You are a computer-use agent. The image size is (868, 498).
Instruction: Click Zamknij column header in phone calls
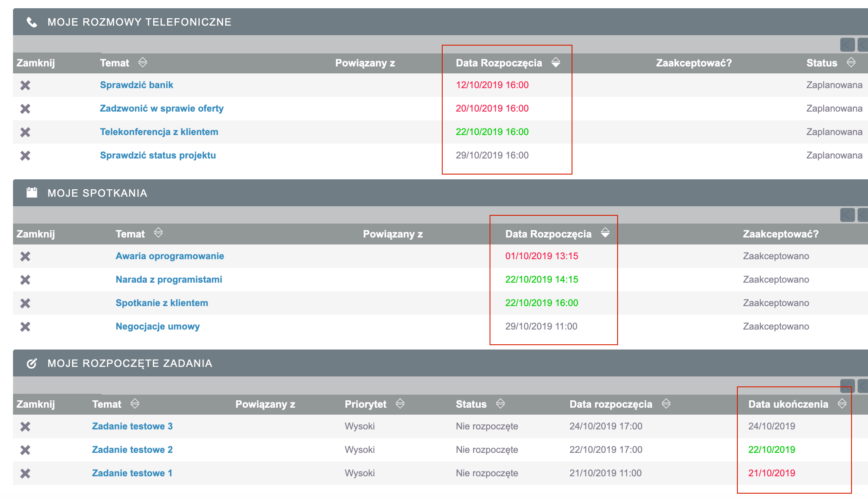pyautogui.click(x=36, y=63)
